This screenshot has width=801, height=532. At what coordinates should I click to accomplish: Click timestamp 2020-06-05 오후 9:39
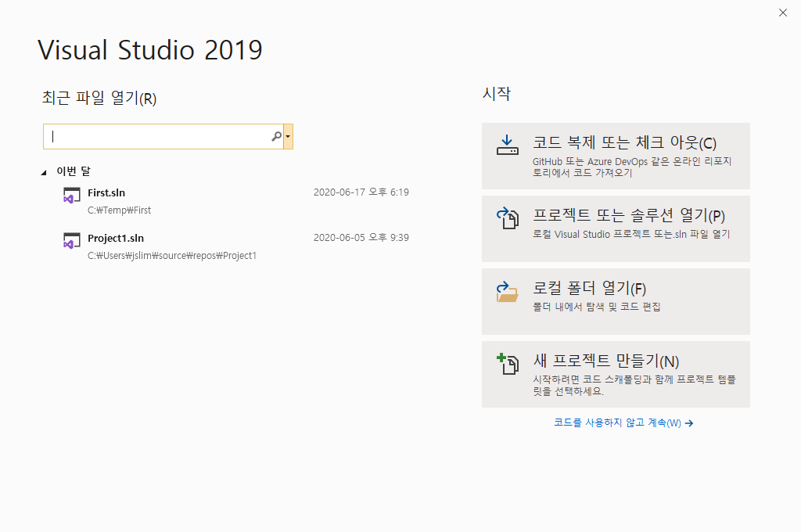361,238
